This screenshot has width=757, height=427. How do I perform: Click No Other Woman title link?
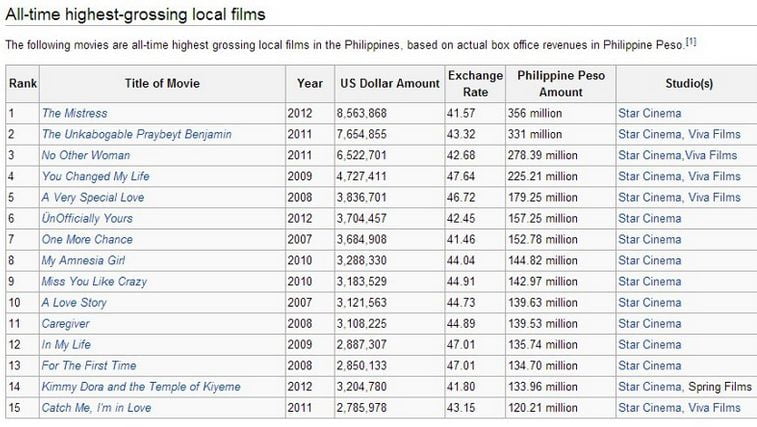tap(86, 156)
